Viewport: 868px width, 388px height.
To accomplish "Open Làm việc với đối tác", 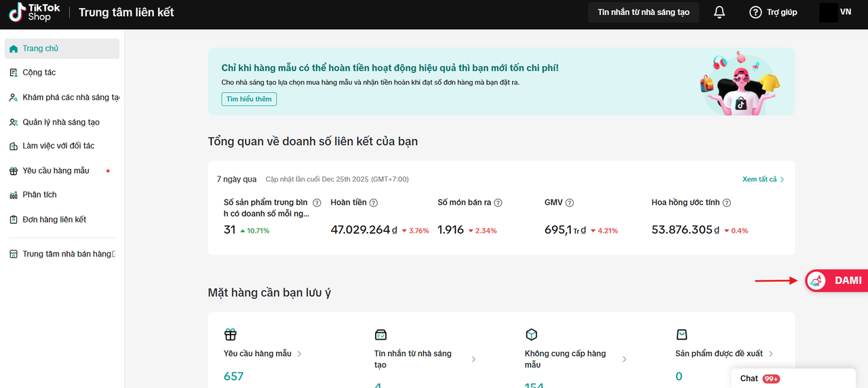I will (x=62, y=146).
